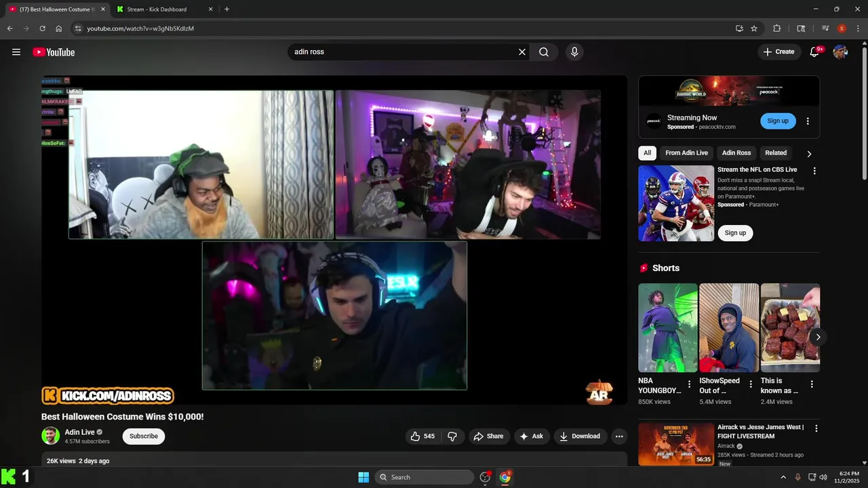The width and height of the screenshot is (868, 488).
Task: Select the Adin Ross chip
Action: [736, 153]
